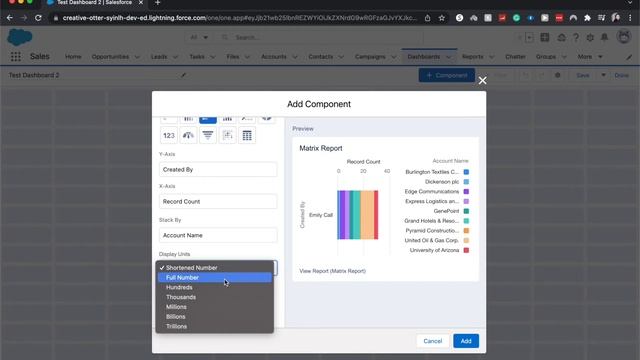The height and width of the screenshot is (360, 640).
Task: Open the Reports tab
Action: (x=473, y=57)
